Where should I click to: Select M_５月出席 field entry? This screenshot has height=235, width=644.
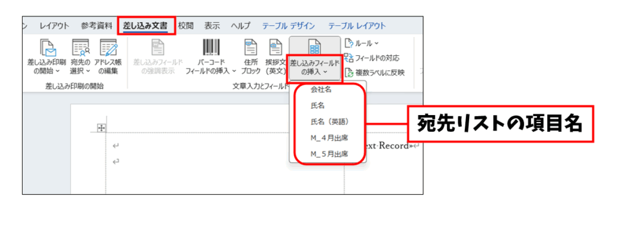point(330,154)
